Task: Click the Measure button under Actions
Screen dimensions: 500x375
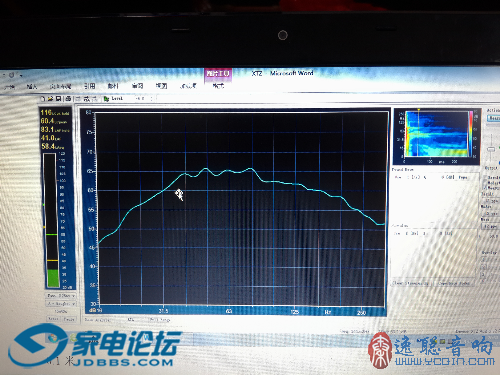Action: 494,118
